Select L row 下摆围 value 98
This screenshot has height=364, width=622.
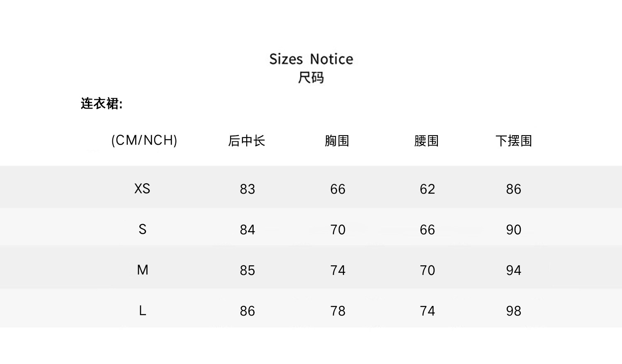[513, 311]
